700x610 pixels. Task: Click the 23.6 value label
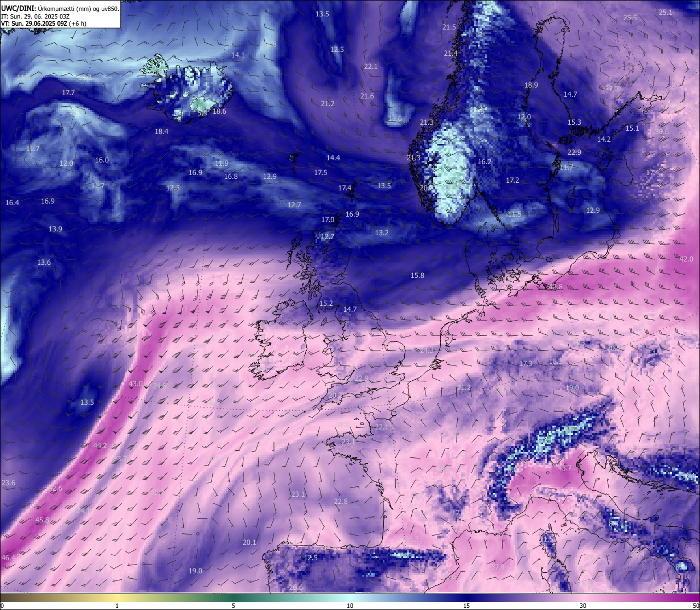(x=8, y=483)
